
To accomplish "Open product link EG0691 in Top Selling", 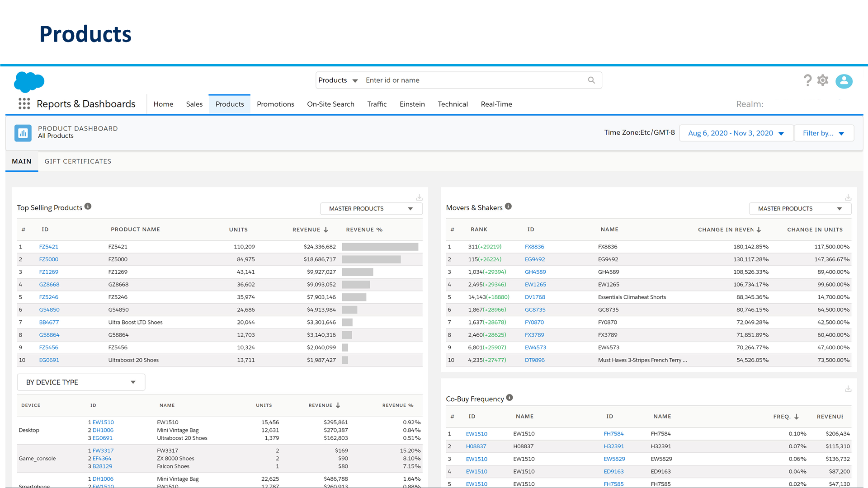I will 49,360.
